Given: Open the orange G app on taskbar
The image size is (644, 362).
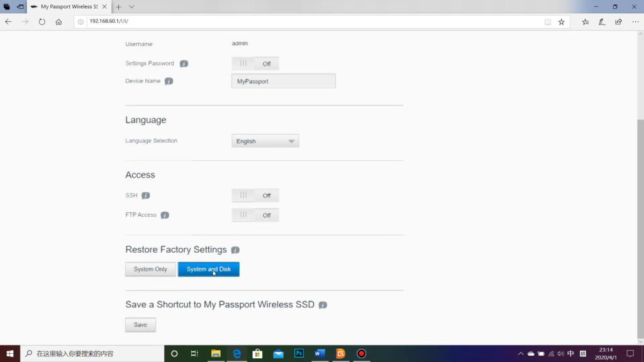Looking at the screenshot, I should tap(340, 353).
